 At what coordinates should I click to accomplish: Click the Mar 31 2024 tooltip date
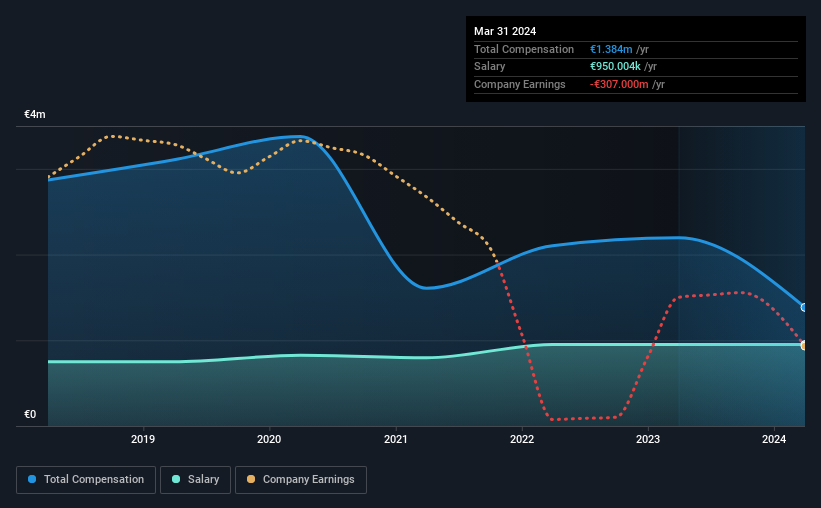505,31
